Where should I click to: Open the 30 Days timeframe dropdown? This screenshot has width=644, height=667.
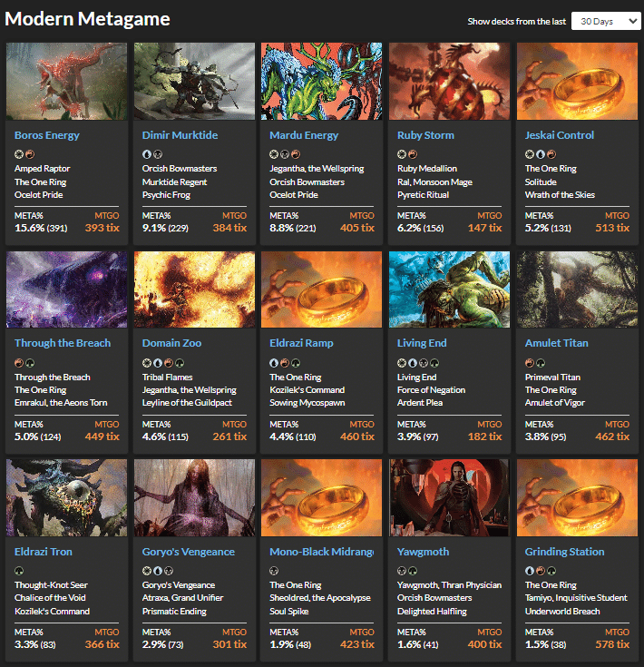pos(606,21)
